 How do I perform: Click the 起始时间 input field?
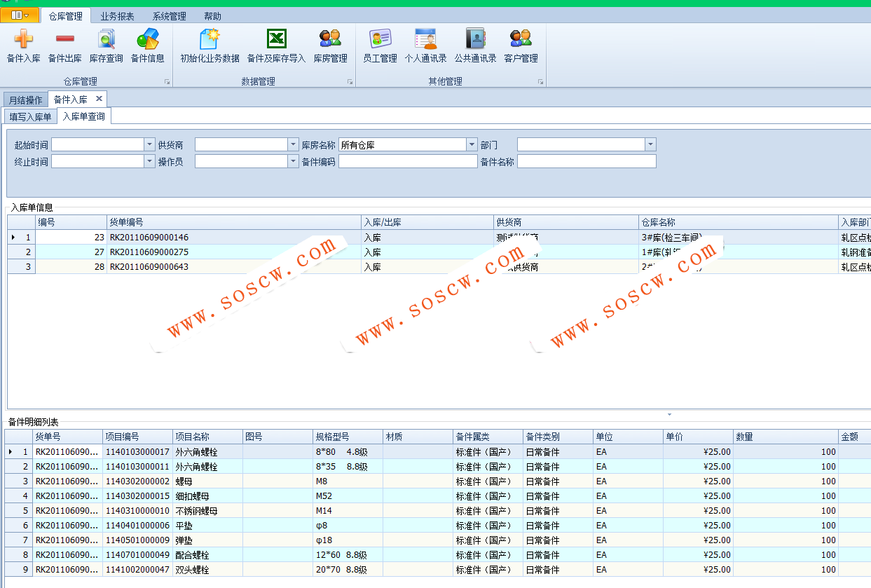coord(98,144)
